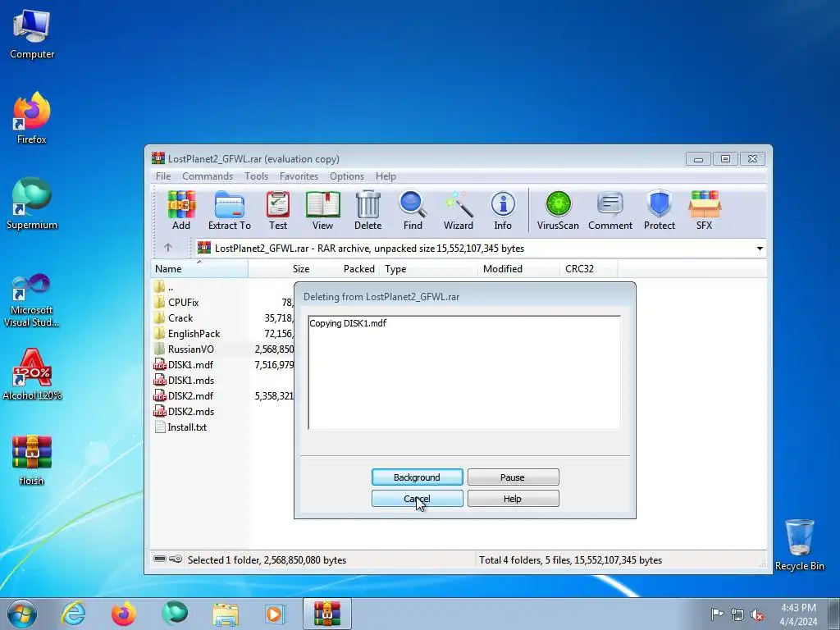Select the Computer desktop icon
This screenshot has width=840, height=630.
click(x=32, y=34)
